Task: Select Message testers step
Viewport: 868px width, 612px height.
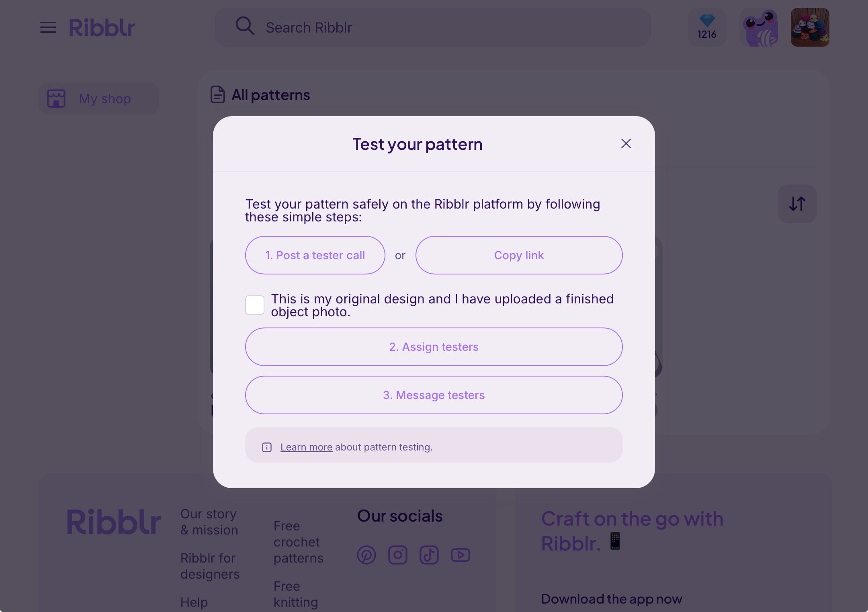Action: pyautogui.click(x=434, y=395)
